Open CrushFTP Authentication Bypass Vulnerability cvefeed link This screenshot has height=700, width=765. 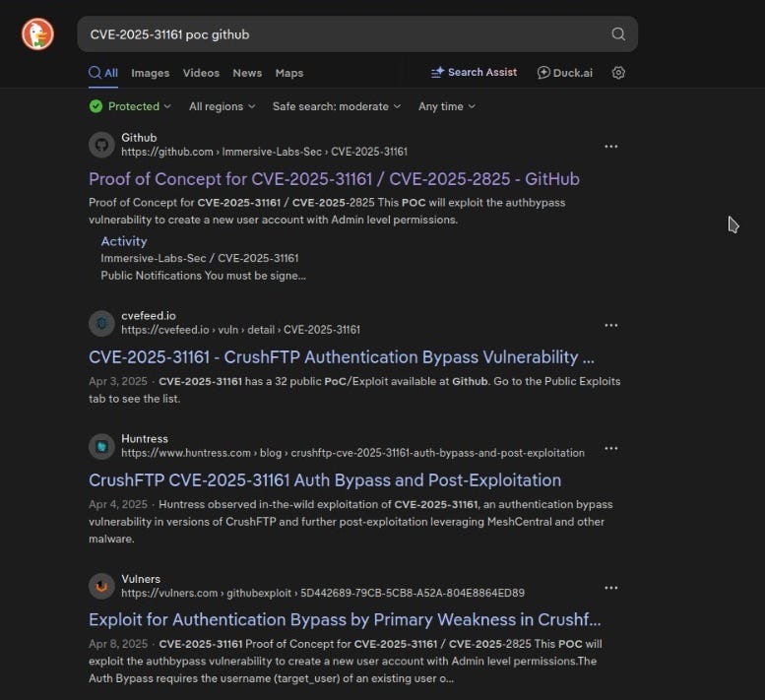(x=342, y=357)
